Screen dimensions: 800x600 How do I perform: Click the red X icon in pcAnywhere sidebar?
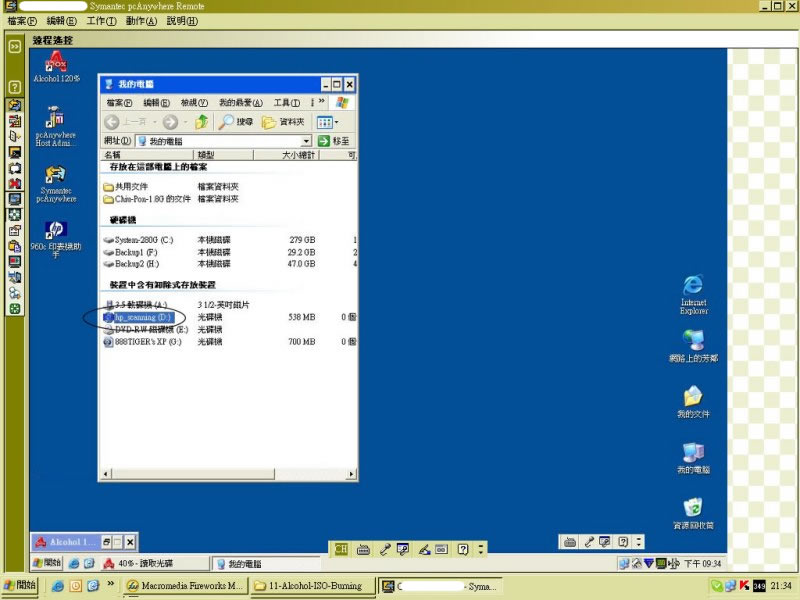click(x=15, y=184)
